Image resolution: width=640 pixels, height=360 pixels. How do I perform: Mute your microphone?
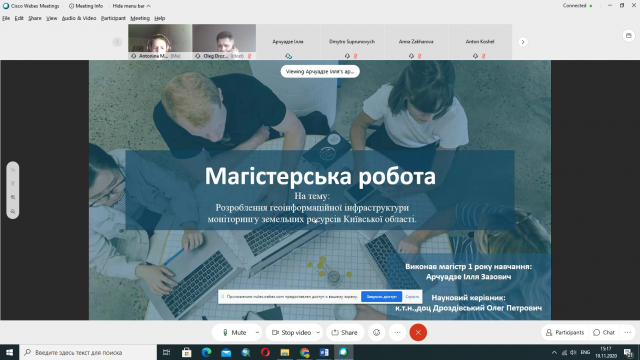coord(234,333)
